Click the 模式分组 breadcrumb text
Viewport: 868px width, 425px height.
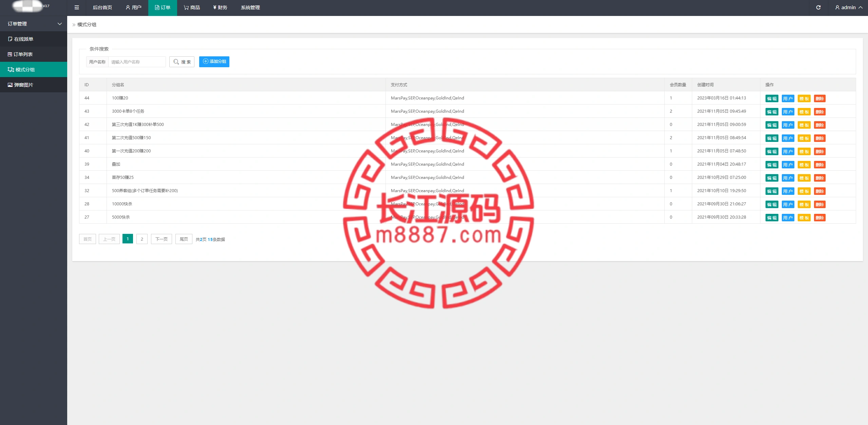coord(87,24)
